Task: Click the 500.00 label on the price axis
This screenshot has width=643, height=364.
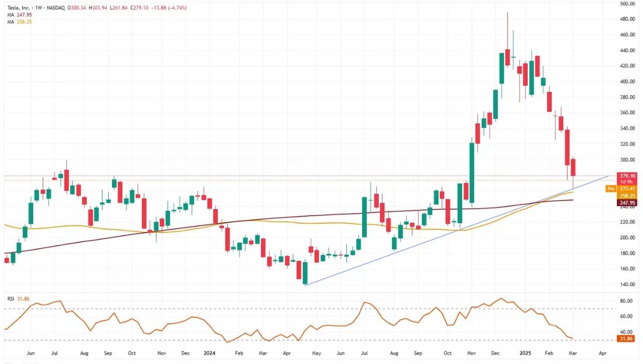Action: pos(627,4)
